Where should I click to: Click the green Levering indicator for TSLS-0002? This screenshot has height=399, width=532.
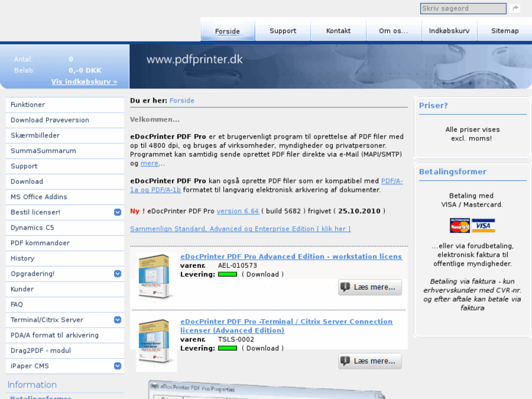(228, 348)
